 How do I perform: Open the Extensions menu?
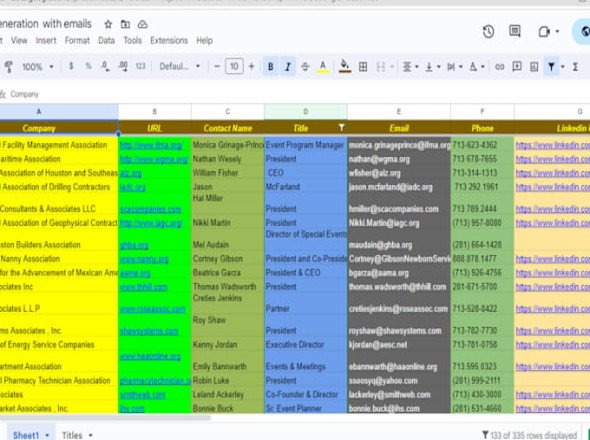pos(169,40)
